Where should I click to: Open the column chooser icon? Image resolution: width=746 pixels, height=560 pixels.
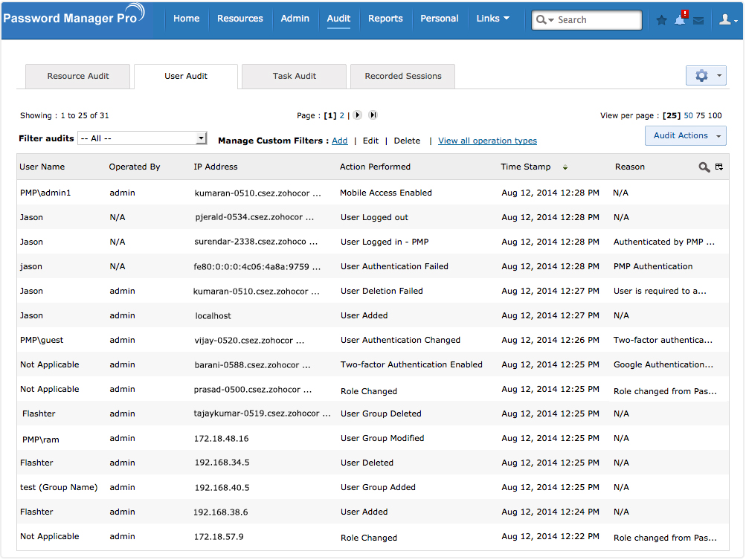point(719,167)
